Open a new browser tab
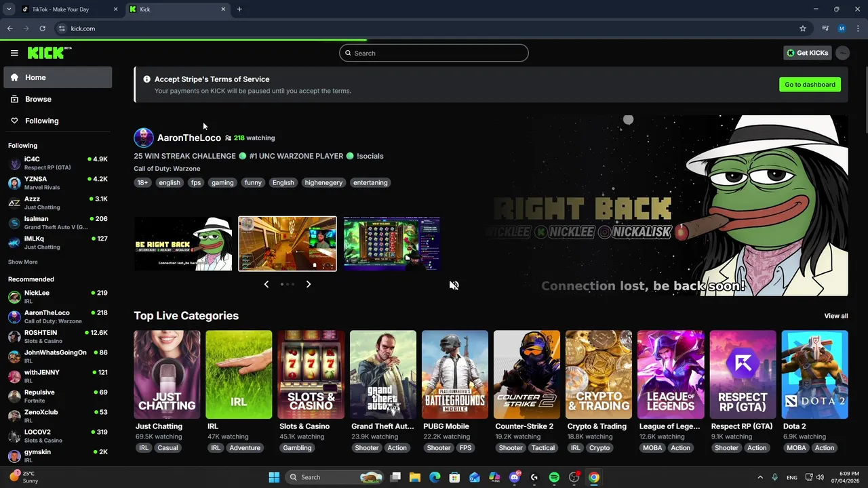The height and width of the screenshot is (488, 868). (239, 9)
